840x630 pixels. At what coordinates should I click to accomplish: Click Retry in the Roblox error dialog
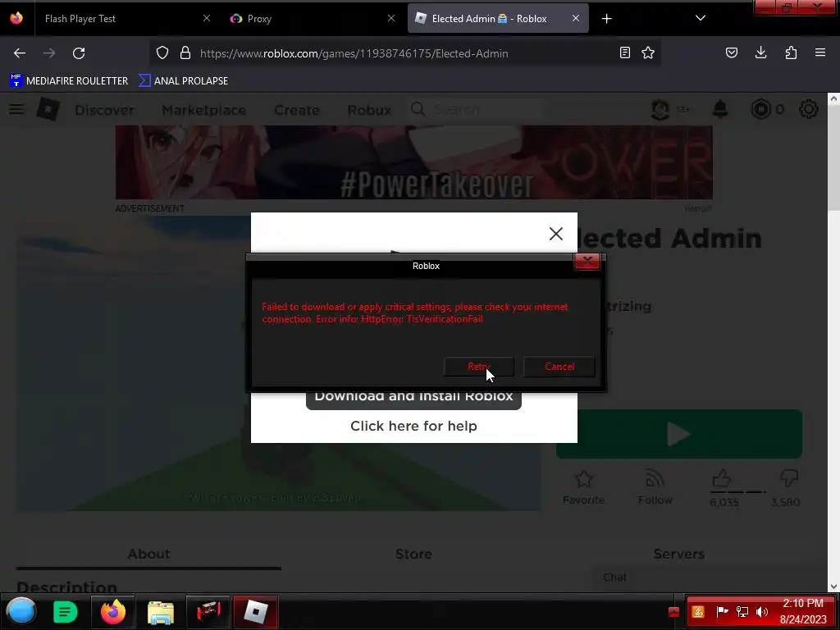pos(479,367)
